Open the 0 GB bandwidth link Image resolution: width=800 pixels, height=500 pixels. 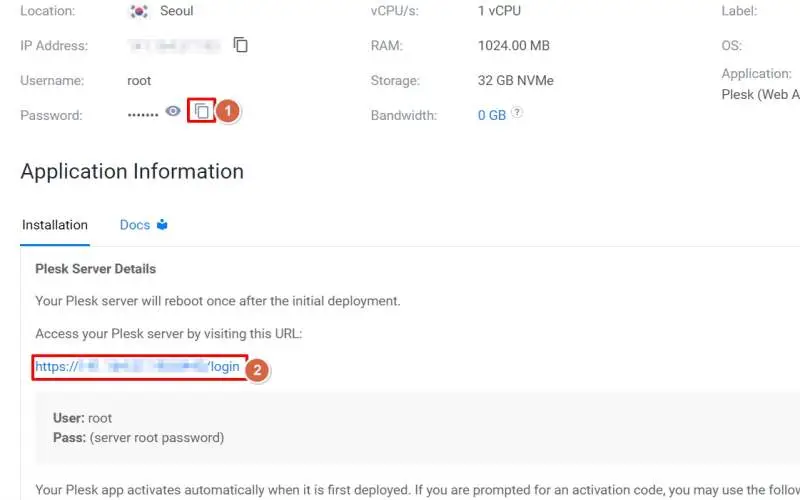[492, 115]
